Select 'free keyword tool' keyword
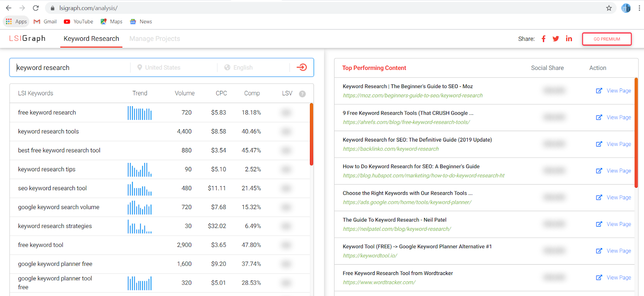Screen dimensions: 644x296 [41, 245]
